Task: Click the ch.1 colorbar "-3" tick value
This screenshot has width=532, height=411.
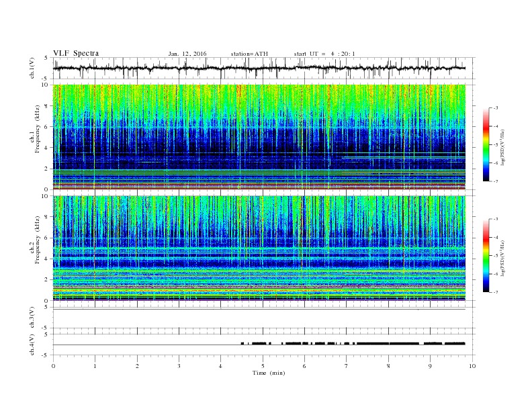Action: (496, 108)
